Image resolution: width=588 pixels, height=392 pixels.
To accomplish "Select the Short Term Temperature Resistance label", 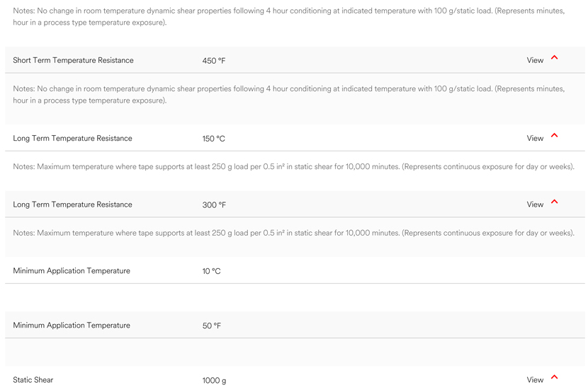I will (x=73, y=60).
